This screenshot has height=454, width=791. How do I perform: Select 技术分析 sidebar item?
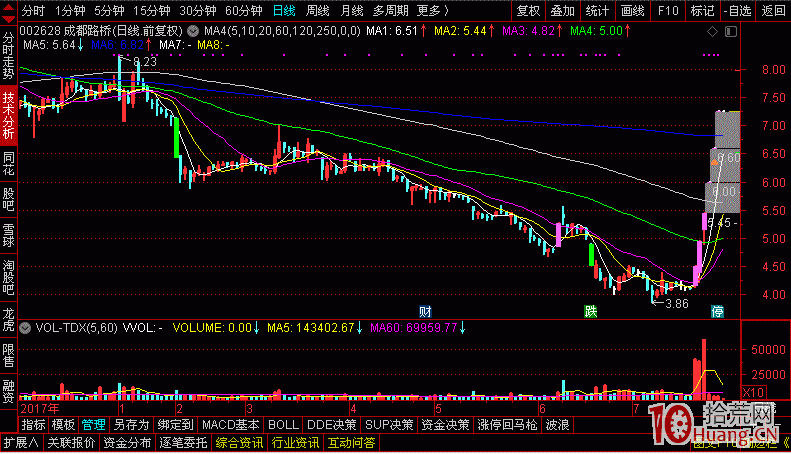click(x=8, y=116)
